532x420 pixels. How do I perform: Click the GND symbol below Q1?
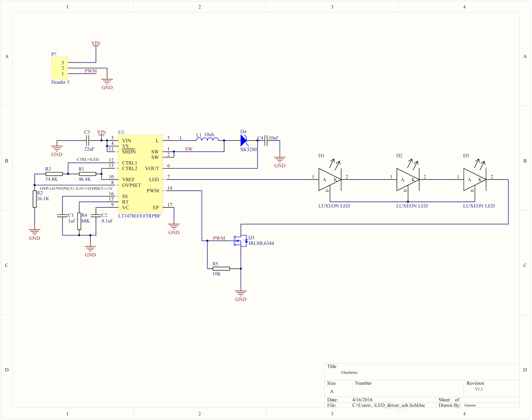(x=241, y=292)
